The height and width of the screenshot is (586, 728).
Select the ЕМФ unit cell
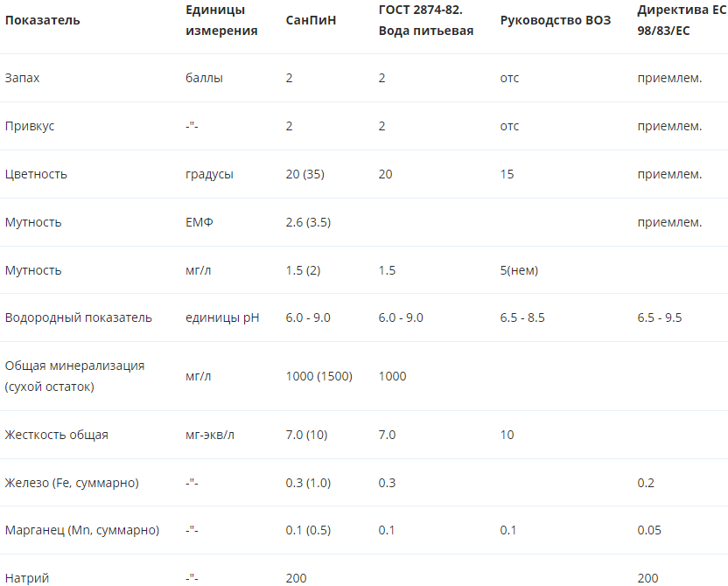[x=199, y=222]
